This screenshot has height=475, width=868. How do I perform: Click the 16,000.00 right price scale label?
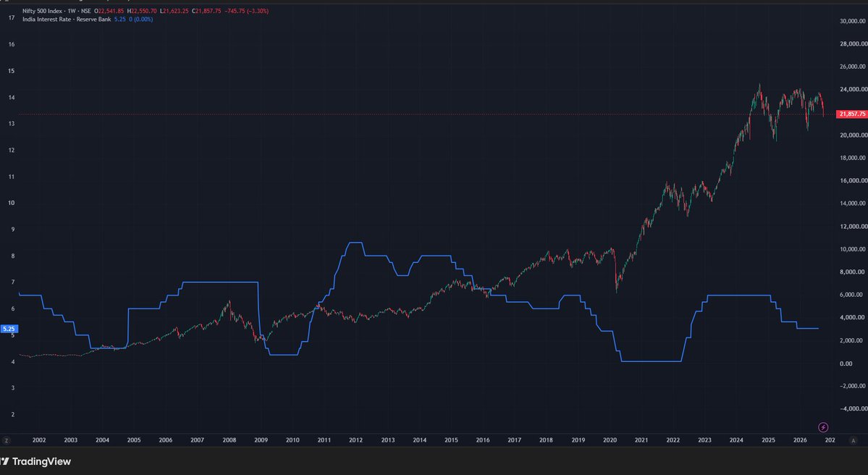853,180
